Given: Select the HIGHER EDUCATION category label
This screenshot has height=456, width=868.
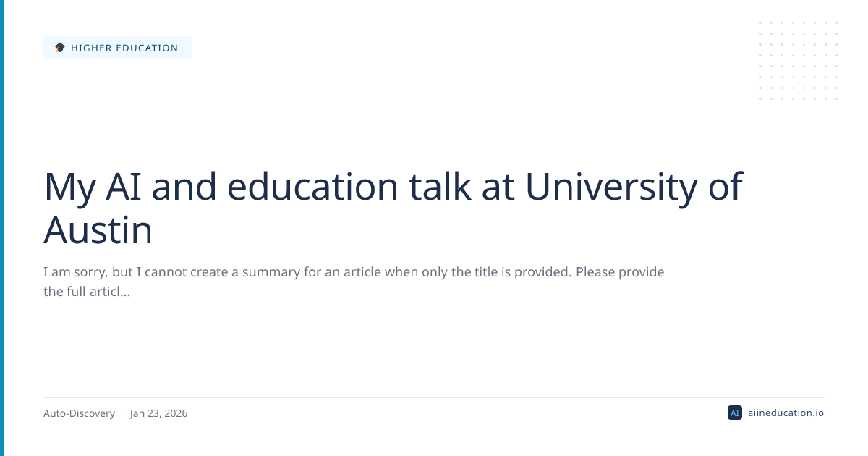Looking at the screenshot, I should [124, 48].
